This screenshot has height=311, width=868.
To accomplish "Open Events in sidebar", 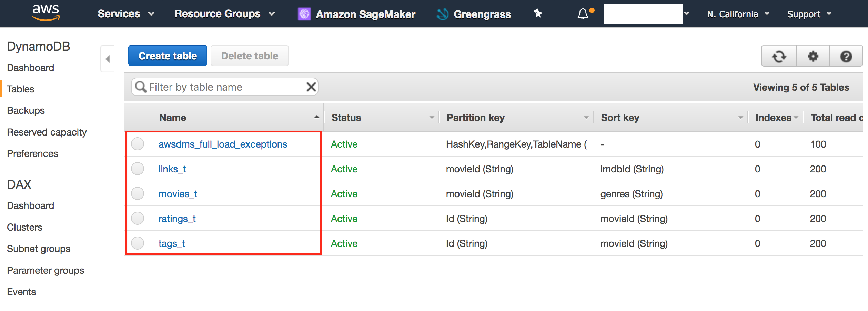I will [21, 292].
